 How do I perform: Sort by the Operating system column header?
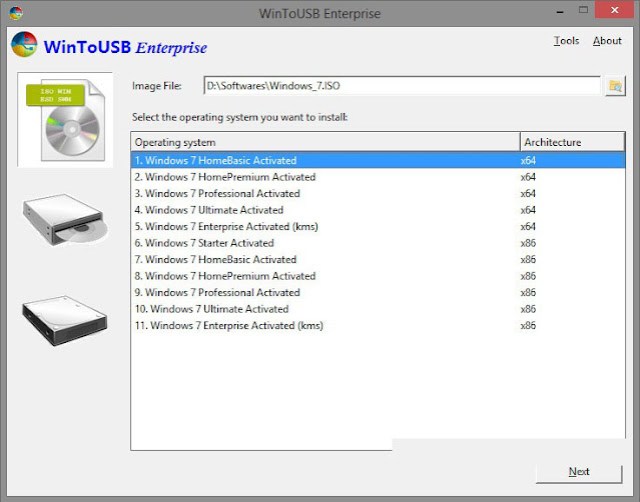coord(326,142)
